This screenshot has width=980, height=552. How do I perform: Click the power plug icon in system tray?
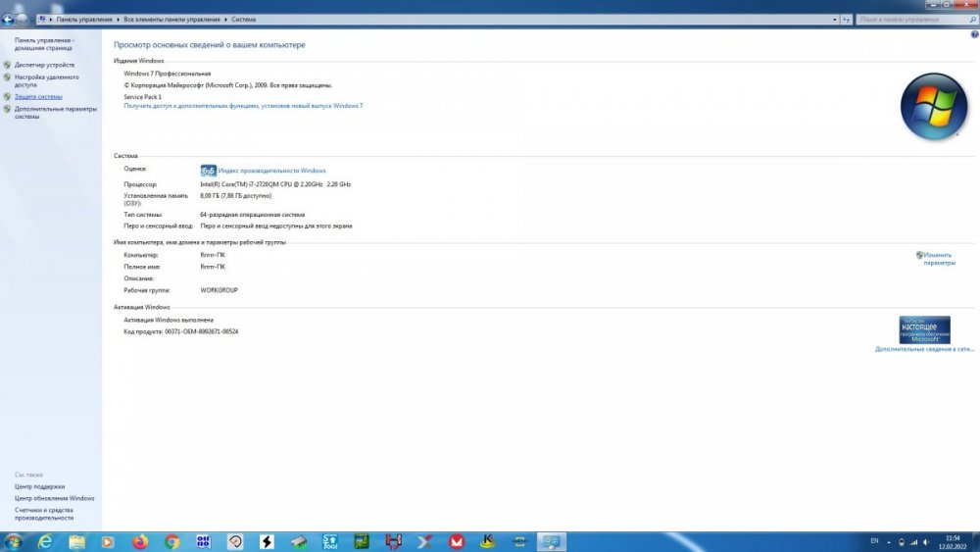click(901, 542)
